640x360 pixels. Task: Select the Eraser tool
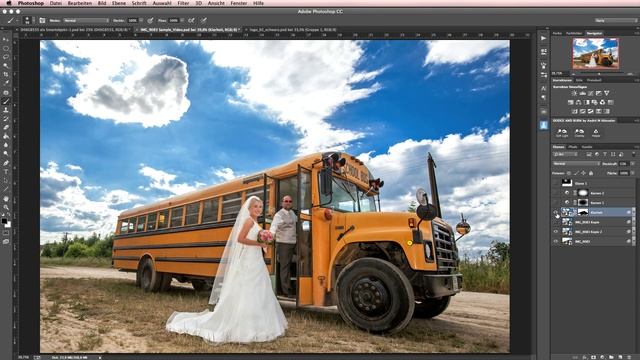click(x=6, y=127)
